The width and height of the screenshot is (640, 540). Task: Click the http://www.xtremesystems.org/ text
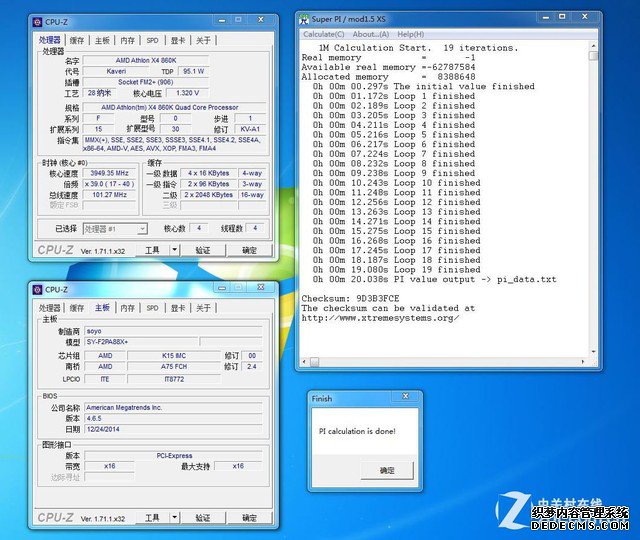[380, 318]
